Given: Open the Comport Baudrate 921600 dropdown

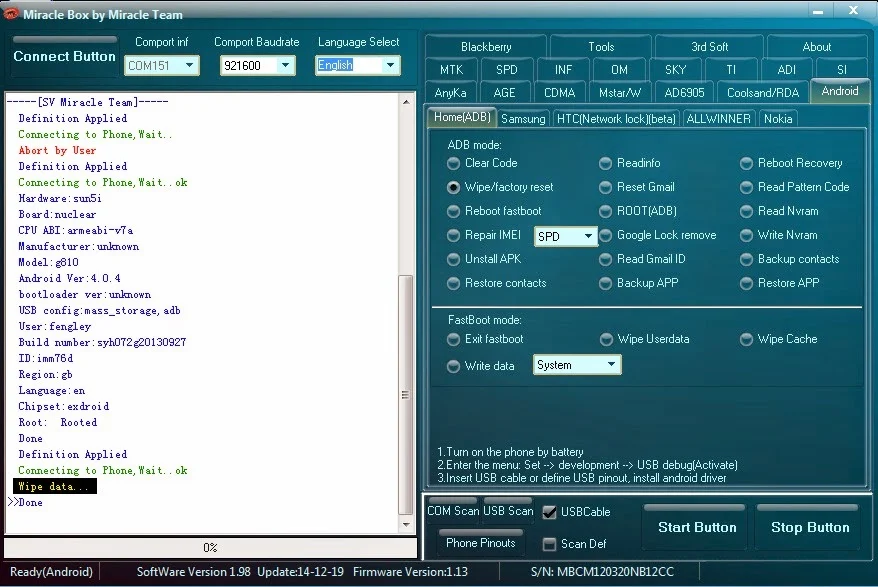Looking at the screenshot, I should pyautogui.click(x=258, y=66).
